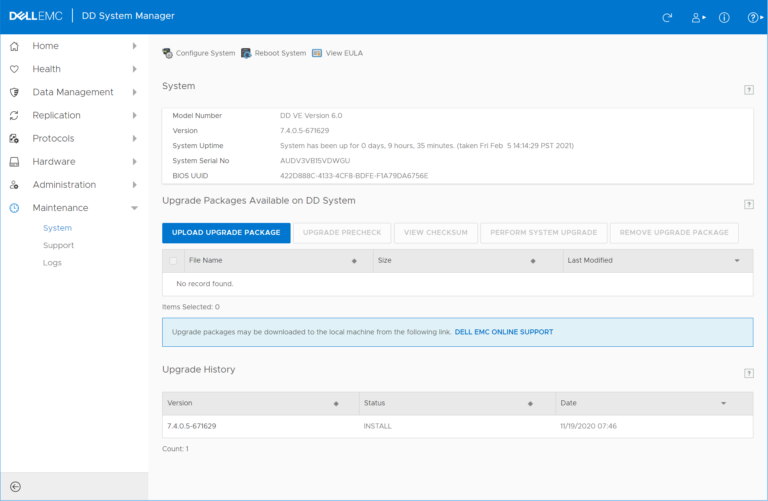Image resolution: width=768 pixels, height=501 pixels.
Task: Expand the Protocols menu arrow
Action: [x=134, y=139]
